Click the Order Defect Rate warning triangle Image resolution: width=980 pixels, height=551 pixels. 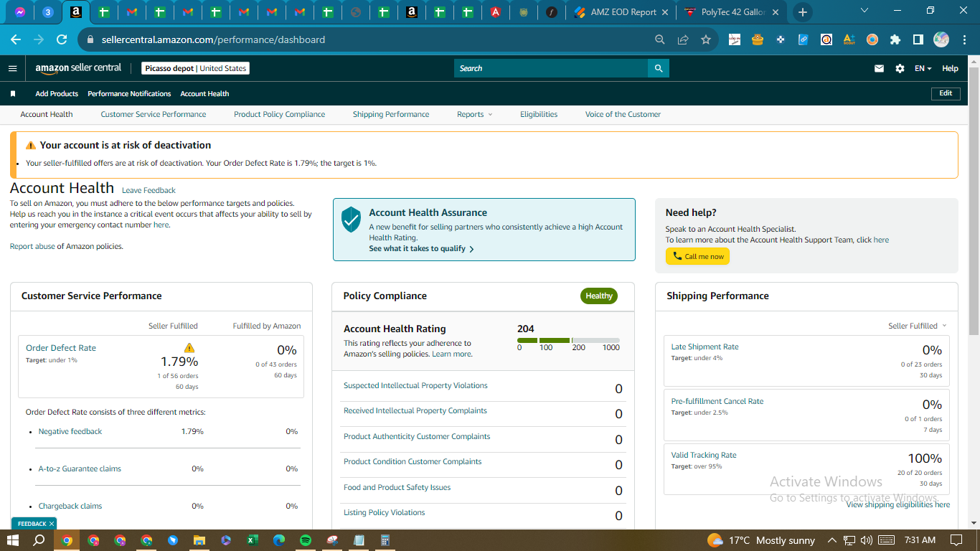[189, 348]
